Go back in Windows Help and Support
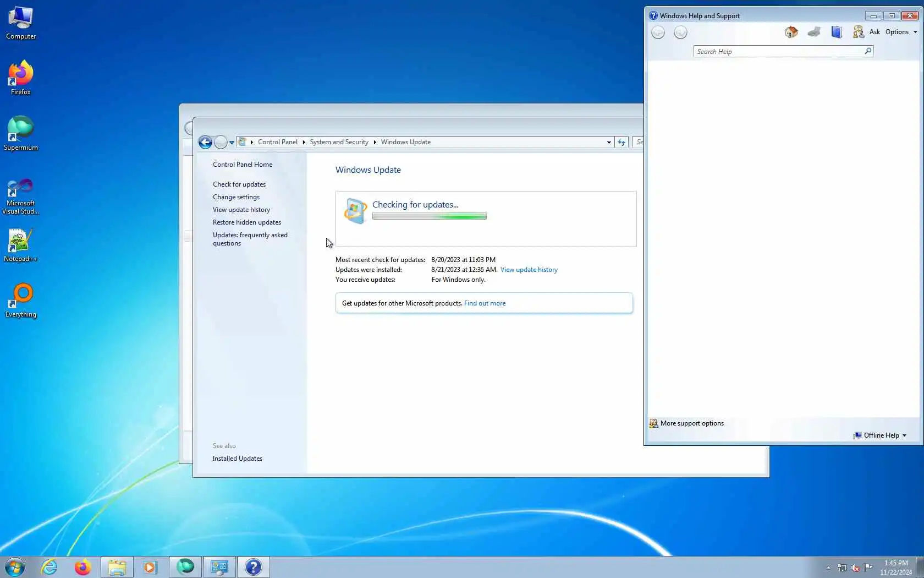This screenshot has height=578, width=924. point(658,32)
